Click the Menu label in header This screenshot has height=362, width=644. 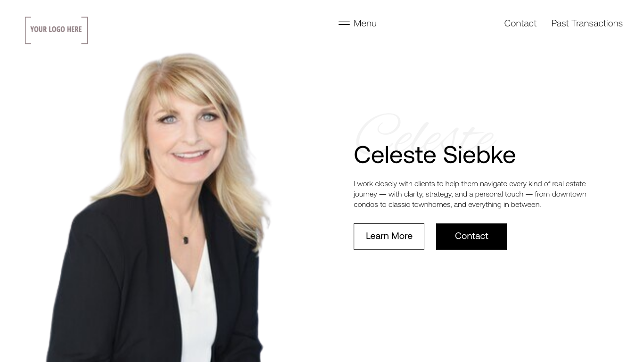click(365, 23)
